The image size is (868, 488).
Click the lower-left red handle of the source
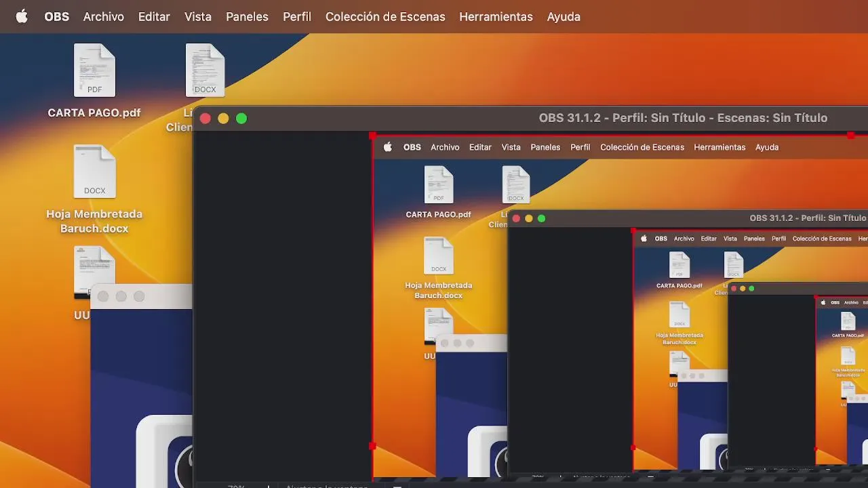pyautogui.click(x=372, y=446)
